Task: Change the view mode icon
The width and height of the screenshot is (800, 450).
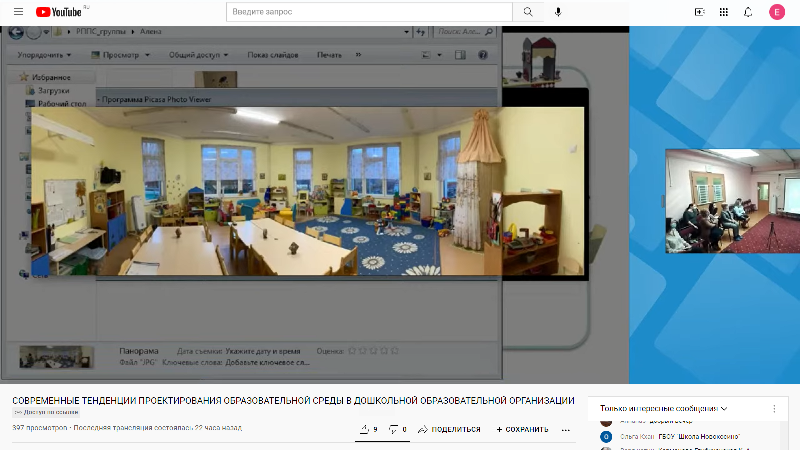Action: coord(426,55)
